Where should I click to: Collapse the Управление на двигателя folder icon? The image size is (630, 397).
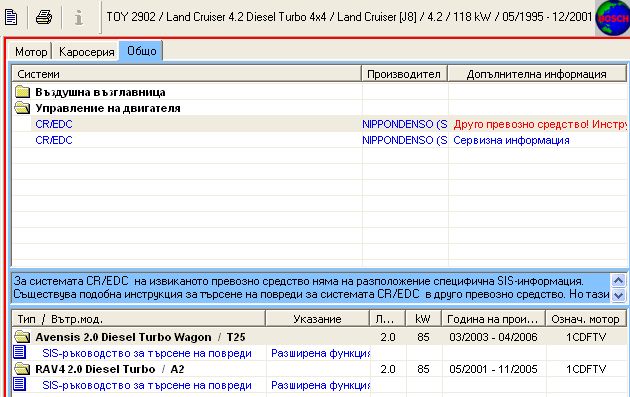point(22,108)
